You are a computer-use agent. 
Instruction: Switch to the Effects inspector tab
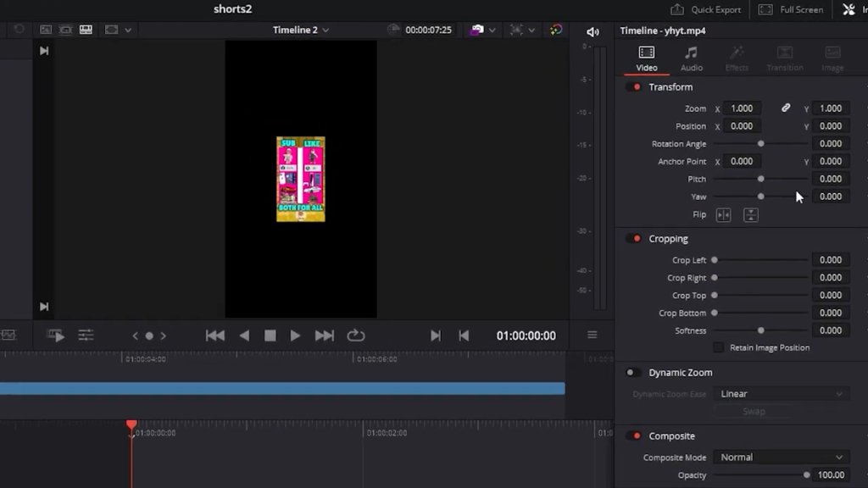[x=737, y=59]
